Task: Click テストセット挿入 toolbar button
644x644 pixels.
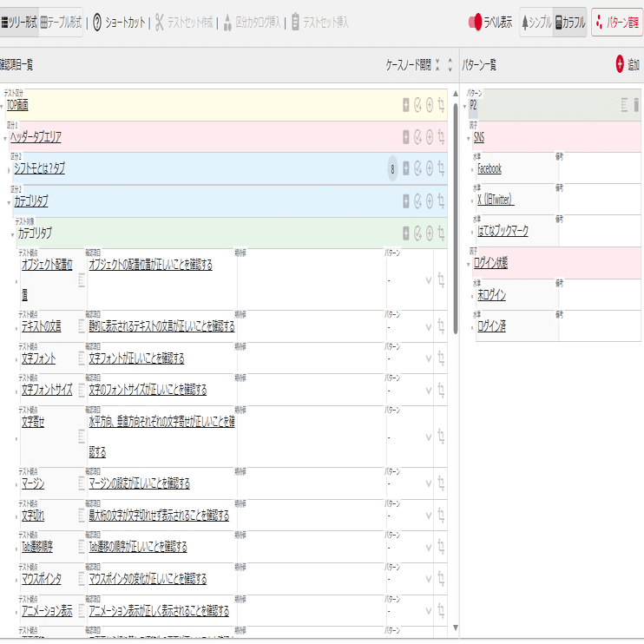Action: pos(319,23)
